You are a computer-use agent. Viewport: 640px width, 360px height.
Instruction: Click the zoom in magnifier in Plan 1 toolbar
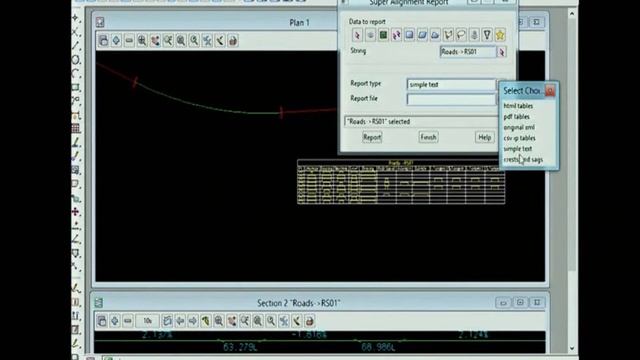(x=142, y=40)
